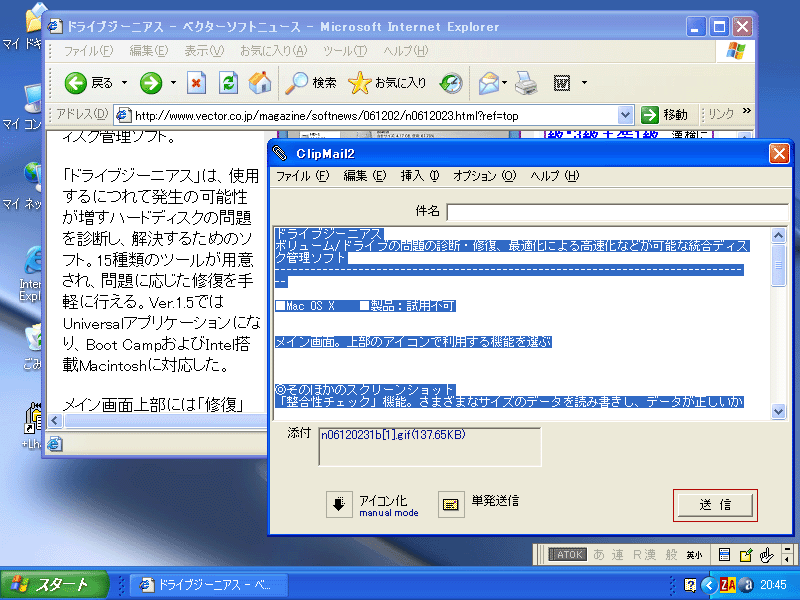Screen dimensions: 800x600
Task: Click the 件名 subject input field
Action: pos(617,211)
